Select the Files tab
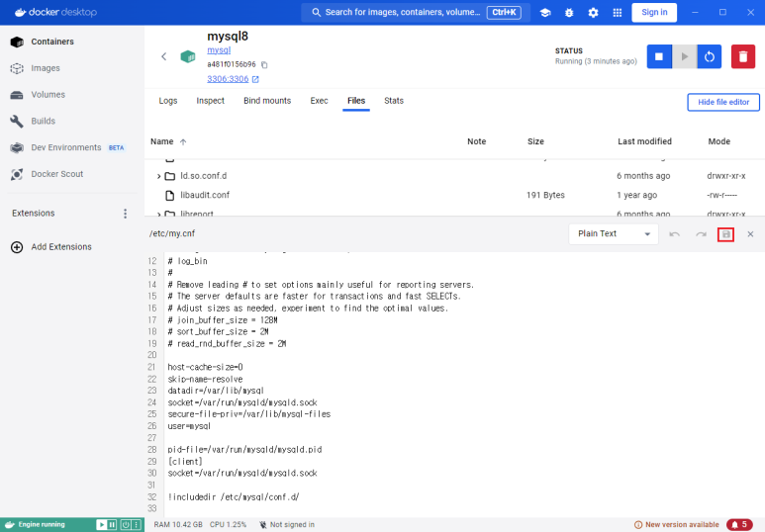765x532 pixels. 356,101
